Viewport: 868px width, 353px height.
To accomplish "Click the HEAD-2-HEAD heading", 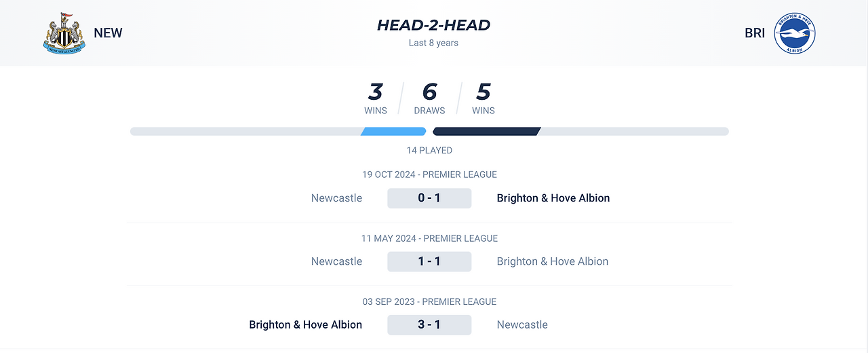I will click(433, 25).
